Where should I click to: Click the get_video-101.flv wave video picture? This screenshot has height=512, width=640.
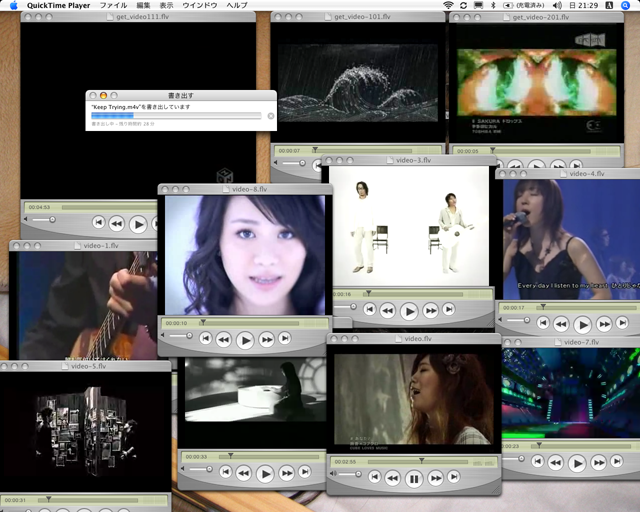point(358,83)
